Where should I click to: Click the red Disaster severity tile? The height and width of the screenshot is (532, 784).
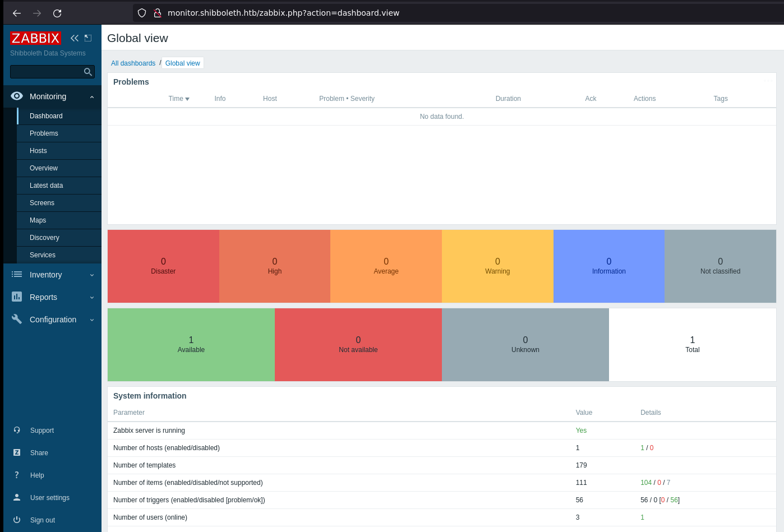pyautogui.click(x=163, y=266)
